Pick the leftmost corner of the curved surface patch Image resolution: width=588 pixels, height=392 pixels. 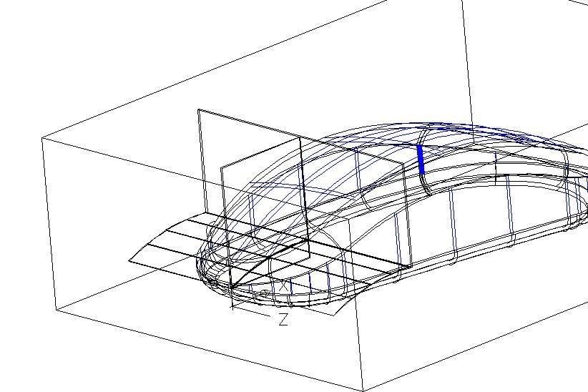pyautogui.click(x=129, y=261)
